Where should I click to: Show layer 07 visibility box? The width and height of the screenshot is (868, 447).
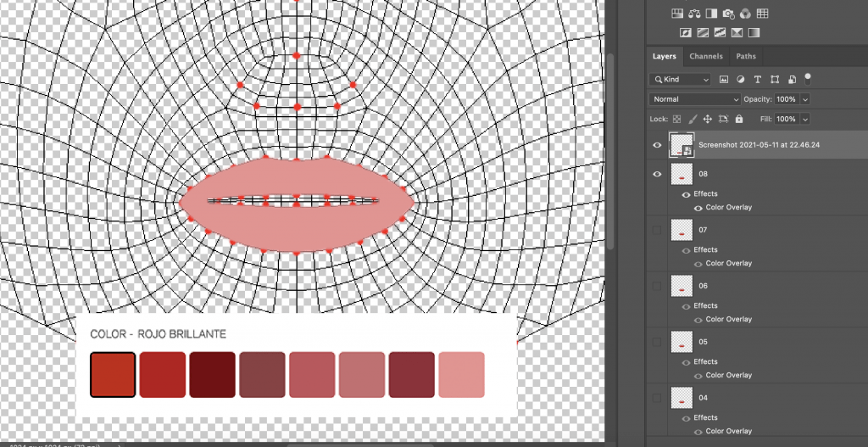click(x=657, y=230)
